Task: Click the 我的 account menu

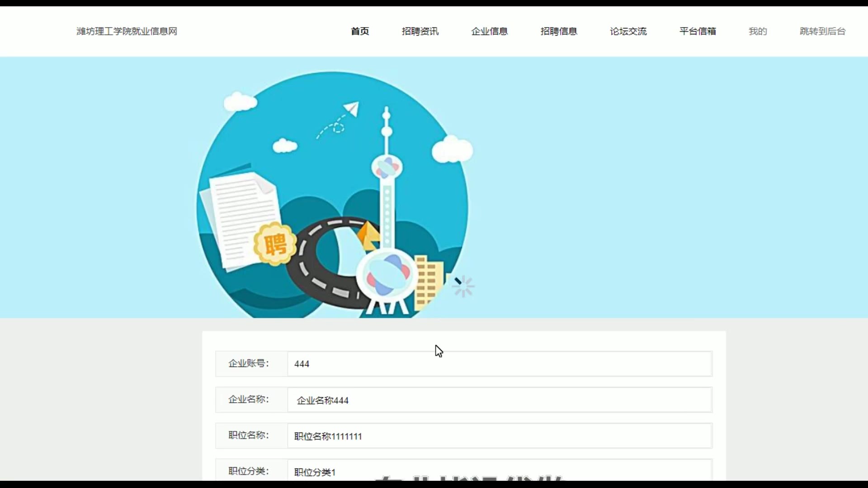Action: pyautogui.click(x=758, y=31)
